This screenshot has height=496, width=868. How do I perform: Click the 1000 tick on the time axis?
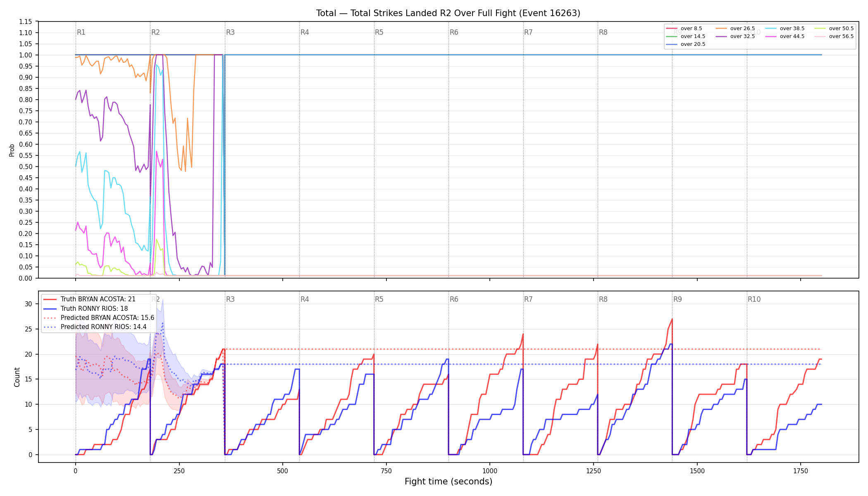[x=490, y=471]
